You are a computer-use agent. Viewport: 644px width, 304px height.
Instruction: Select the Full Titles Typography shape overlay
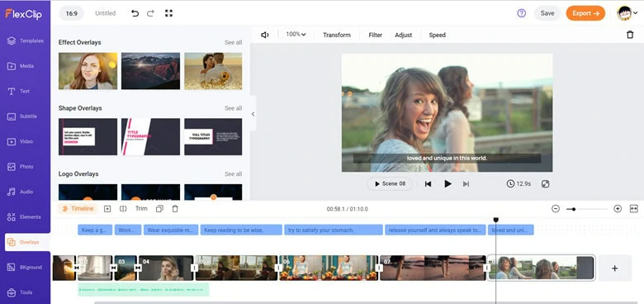[213, 137]
